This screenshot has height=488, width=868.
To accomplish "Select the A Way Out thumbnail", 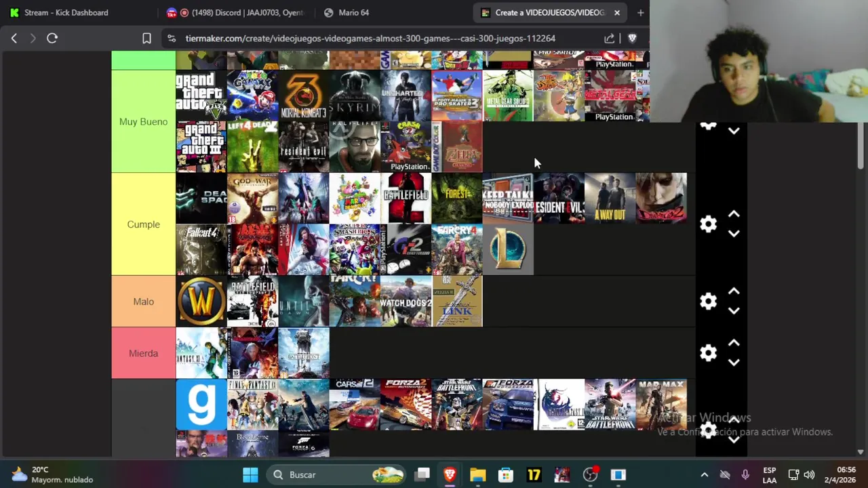I will coord(610,199).
